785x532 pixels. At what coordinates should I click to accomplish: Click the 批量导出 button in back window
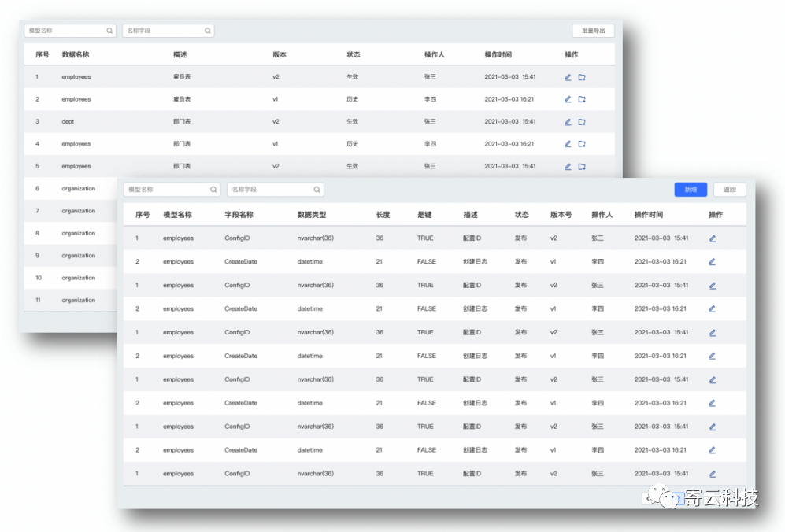click(x=593, y=31)
